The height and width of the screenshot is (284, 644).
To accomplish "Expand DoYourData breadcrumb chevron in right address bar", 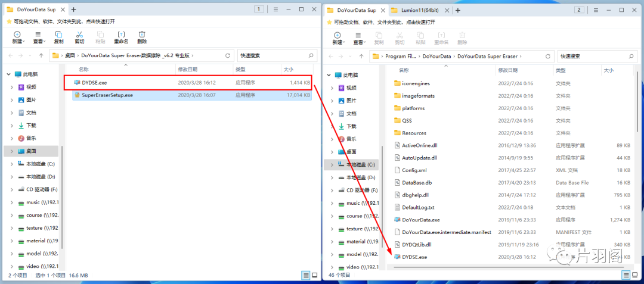I will click(454, 56).
